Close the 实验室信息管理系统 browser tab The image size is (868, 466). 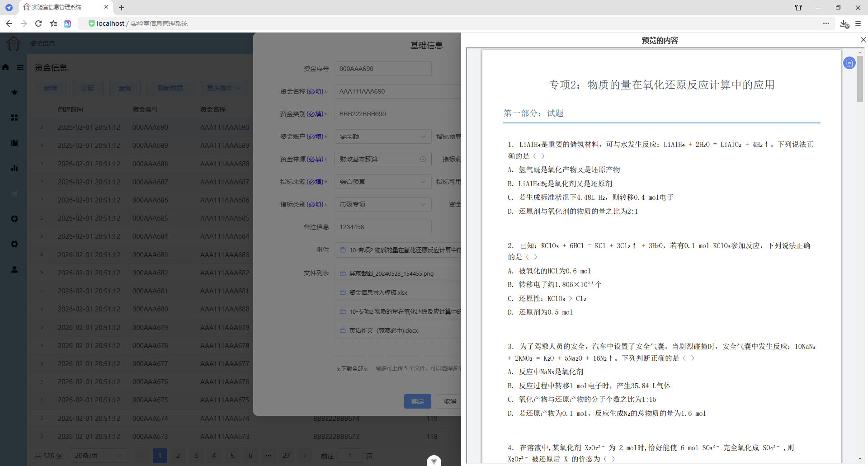[x=106, y=7]
